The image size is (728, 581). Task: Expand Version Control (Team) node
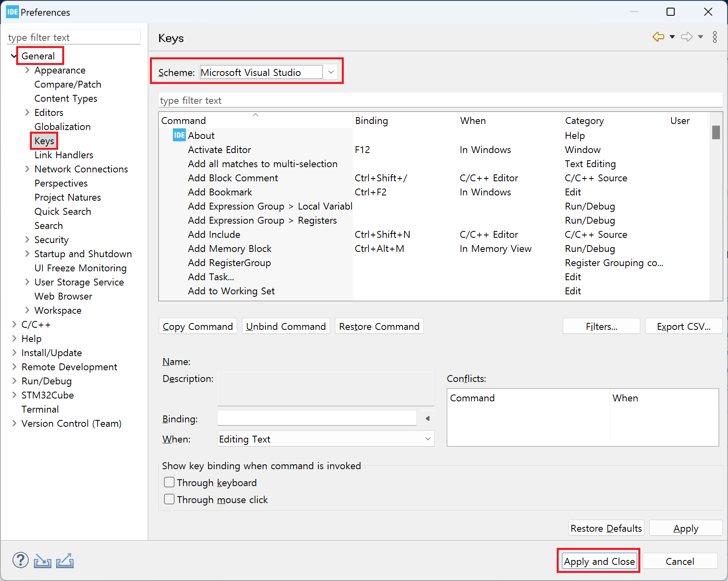[14, 423]
